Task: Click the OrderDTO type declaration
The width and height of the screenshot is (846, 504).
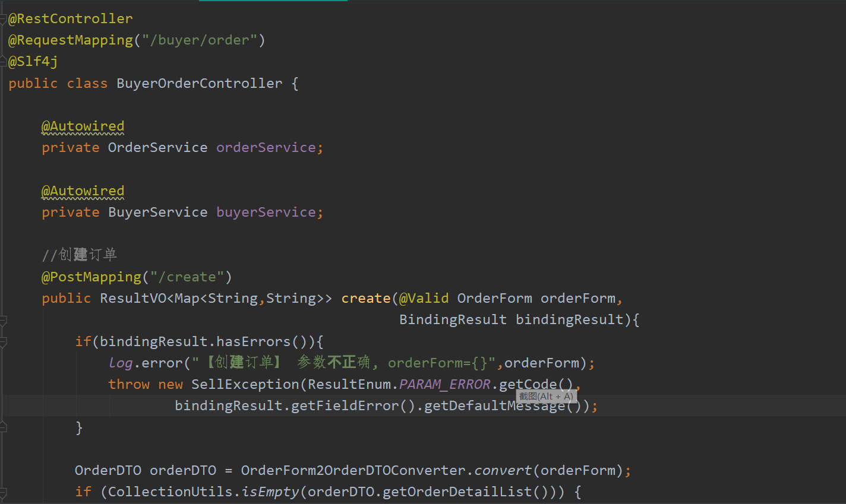Action: (108, 471)
